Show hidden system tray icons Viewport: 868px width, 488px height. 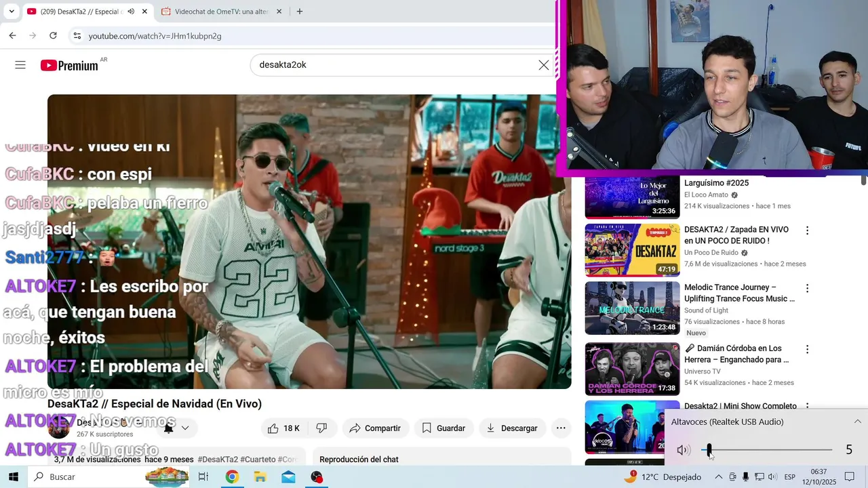718,477
